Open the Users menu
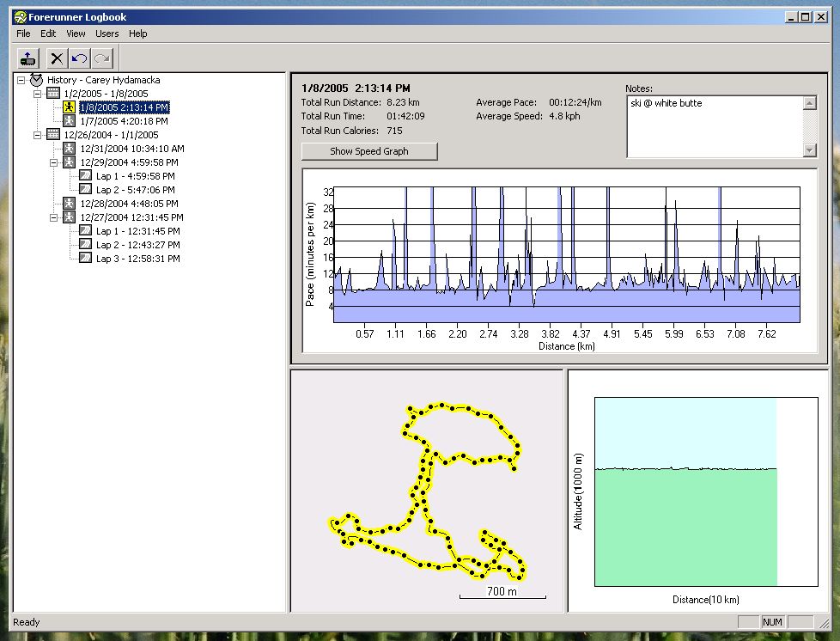Viewport: 840px width, 641px height. (x=107, y=34)
